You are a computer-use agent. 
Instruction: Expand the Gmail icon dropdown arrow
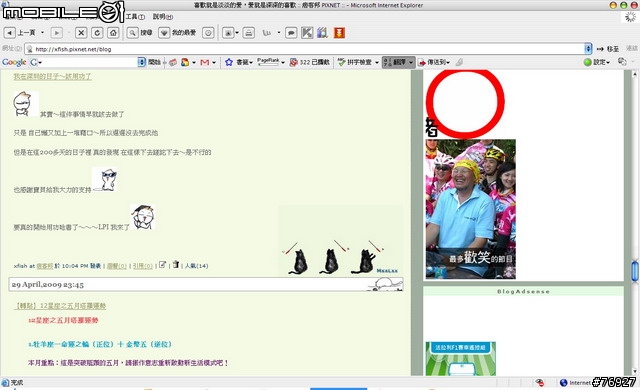(x=213, y=62)
